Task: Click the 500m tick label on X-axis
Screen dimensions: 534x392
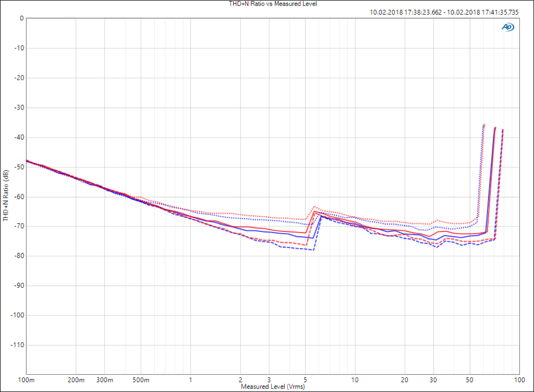Action: (x=141, y=379)
